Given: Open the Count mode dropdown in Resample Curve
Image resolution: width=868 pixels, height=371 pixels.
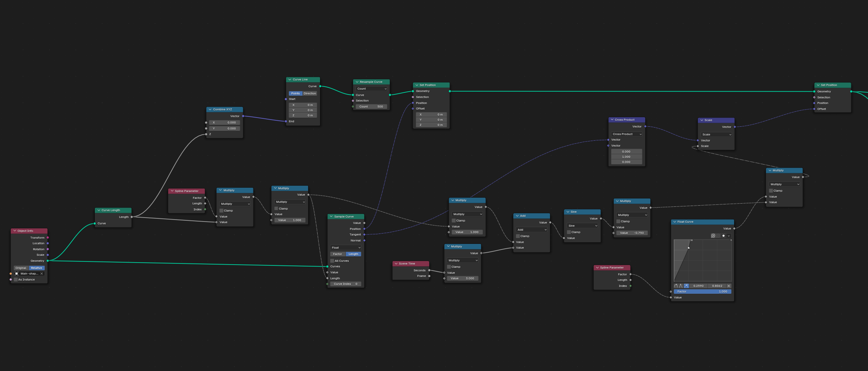Looking at the screenshot, I should (x=372, y=88).
